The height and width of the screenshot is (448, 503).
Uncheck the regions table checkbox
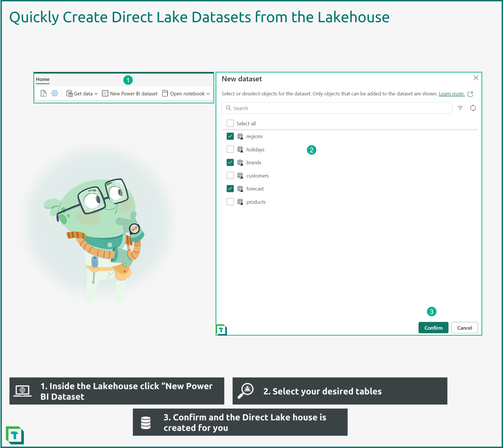tap(230, 136)
